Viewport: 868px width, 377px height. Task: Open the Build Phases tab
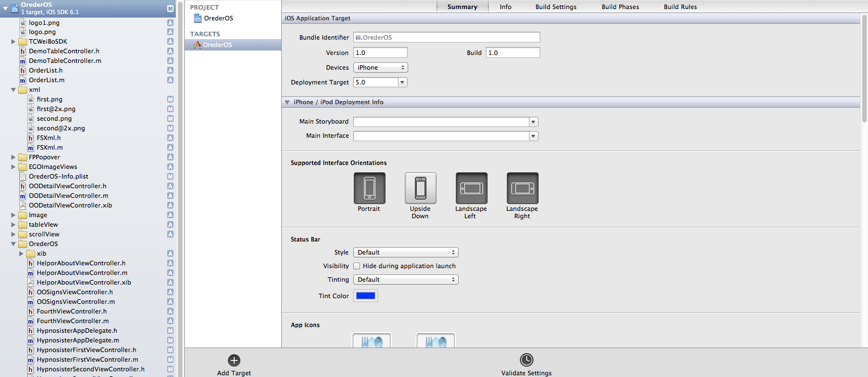click(620, 7)
